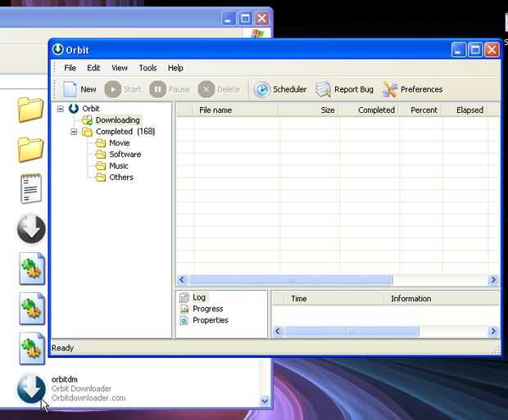Minimize the Orbit window

(459, 50)
